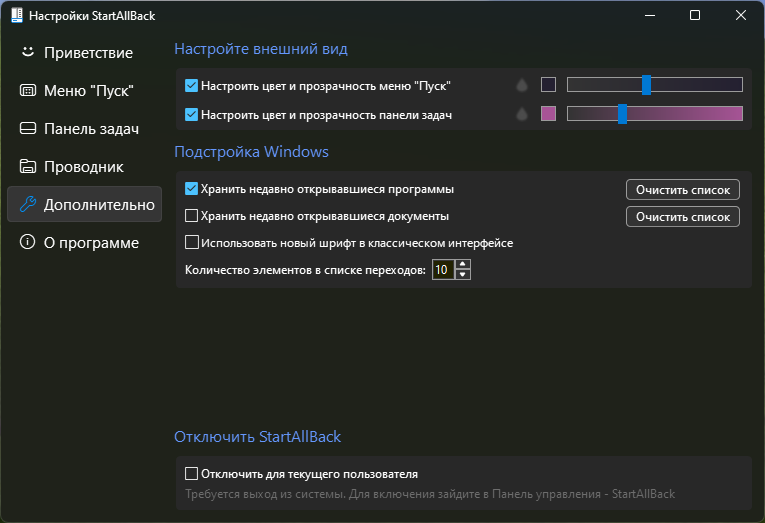Enable Отключить для текущего пользователя checkbox

tap(192, 473)
